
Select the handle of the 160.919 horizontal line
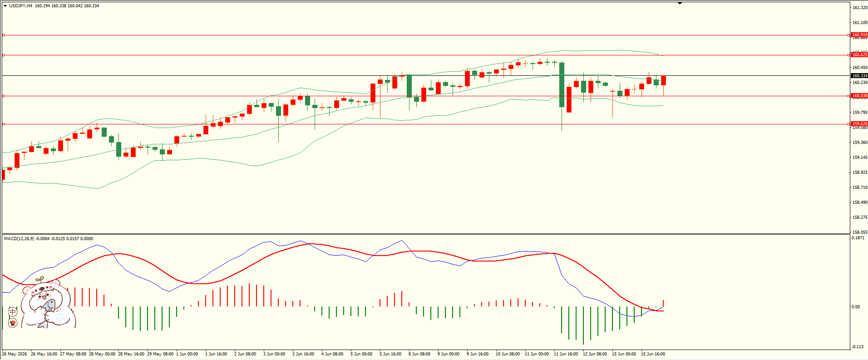(x=4, y=35)
